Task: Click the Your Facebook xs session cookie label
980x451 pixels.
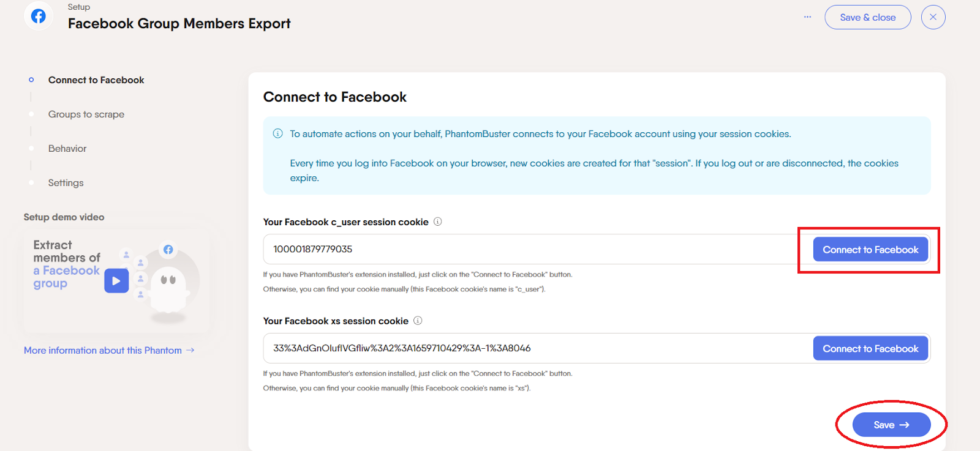Action: point(336,321)
